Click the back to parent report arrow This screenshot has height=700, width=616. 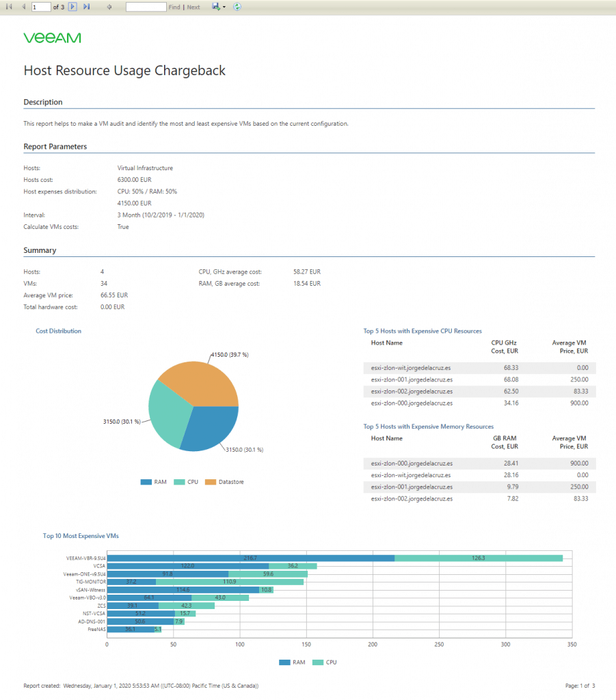pyautogui.click(x=109, y=7)
